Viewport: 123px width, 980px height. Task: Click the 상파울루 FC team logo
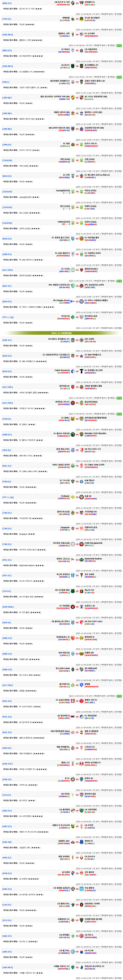click(x=82, y=3)
